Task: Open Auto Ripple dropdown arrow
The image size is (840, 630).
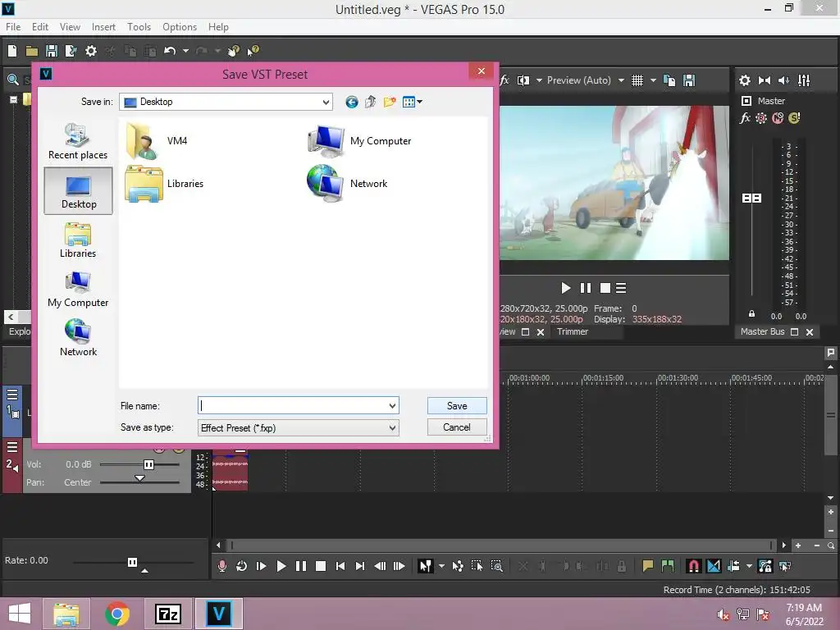Action: [749, 566]
